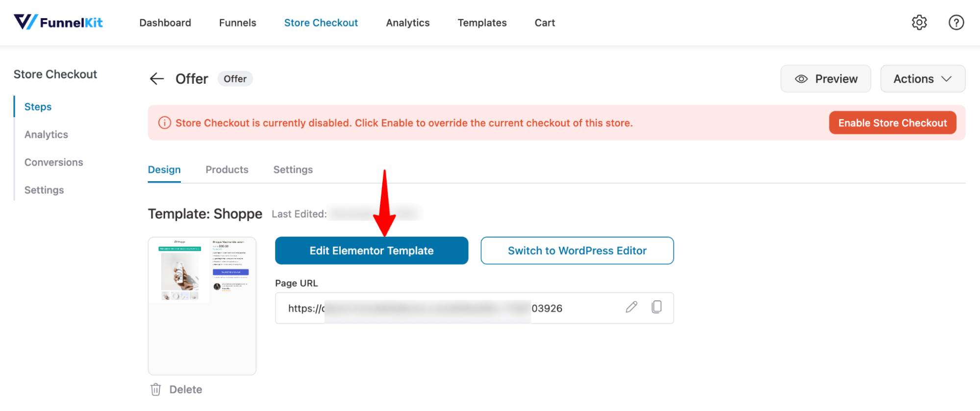The height and width of the screenshot is (411, 980).
Task: Open help via the question mark icon
Action: tap(956, 23)
